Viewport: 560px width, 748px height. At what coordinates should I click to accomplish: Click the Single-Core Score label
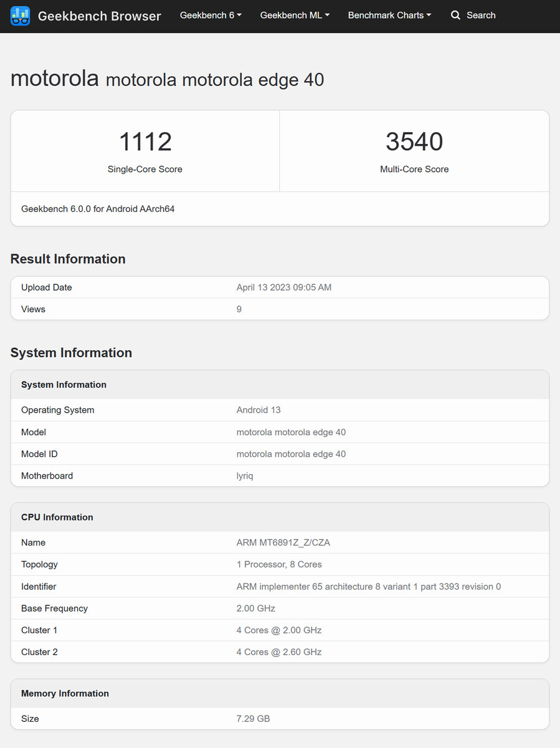point(145,170)
